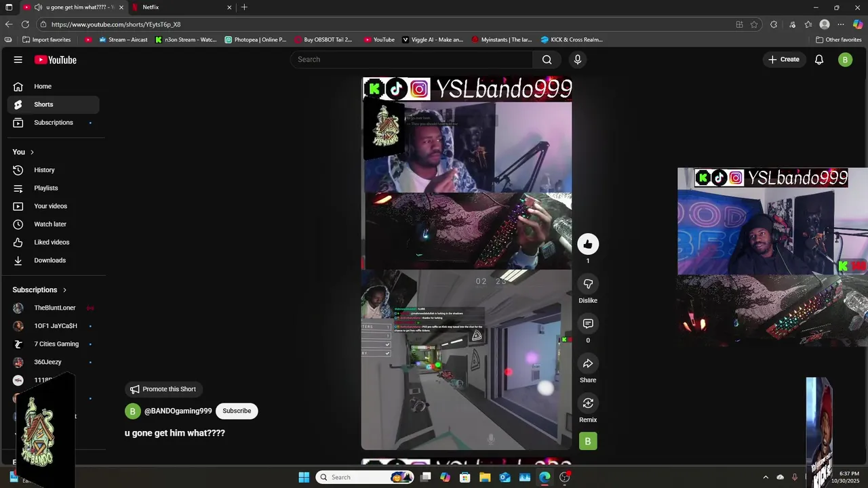The width and height of the screenshot is (868, 488).
Task: Open Playlists in sidebar
Action: pos(53,188)
